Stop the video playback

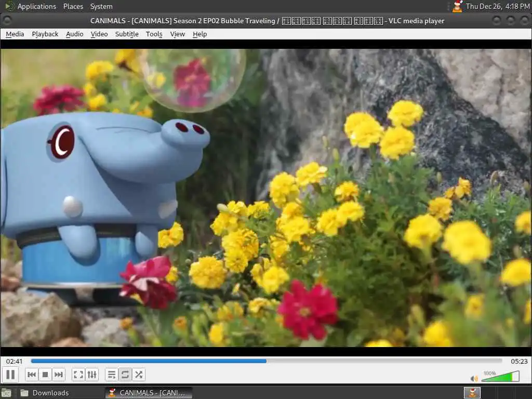(45, 375)
